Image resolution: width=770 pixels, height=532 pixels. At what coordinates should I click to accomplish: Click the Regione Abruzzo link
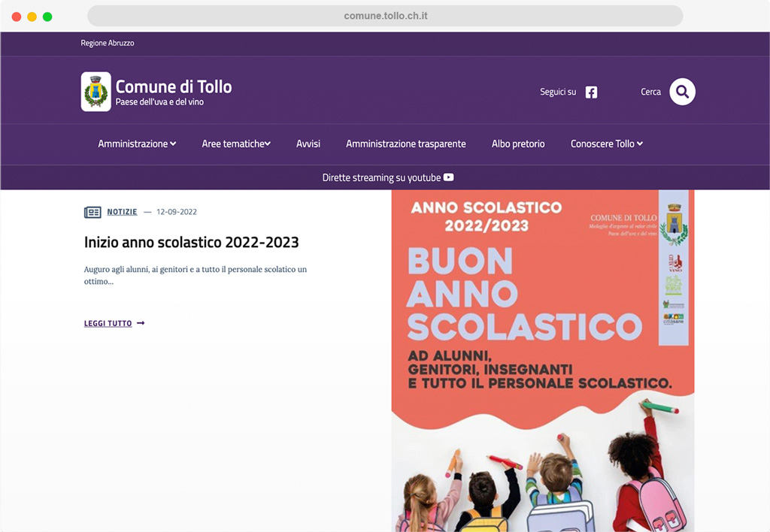[x=108, y=44]
